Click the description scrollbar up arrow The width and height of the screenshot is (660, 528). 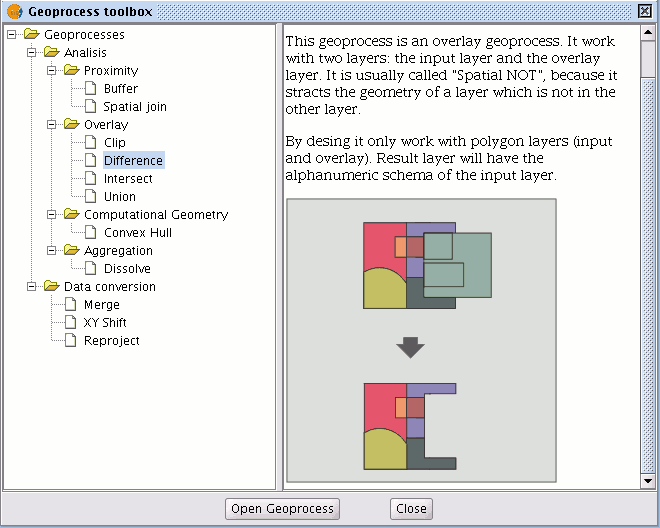coord(648,33)
